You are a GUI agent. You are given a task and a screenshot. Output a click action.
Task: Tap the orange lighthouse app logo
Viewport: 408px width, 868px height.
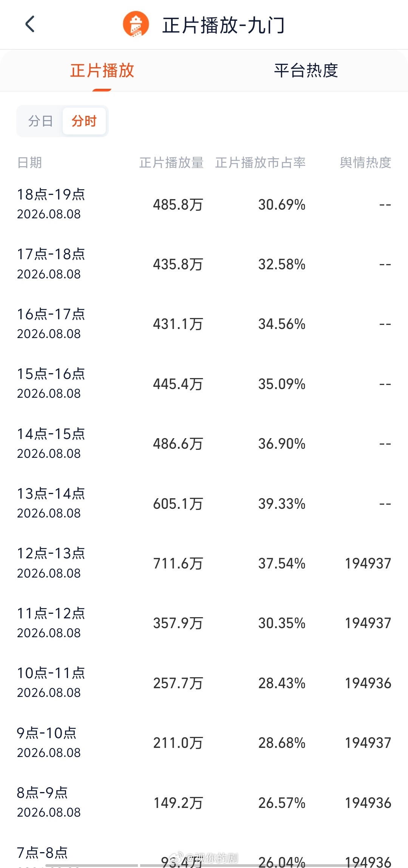pyautogui.click(x=136, y=25)
